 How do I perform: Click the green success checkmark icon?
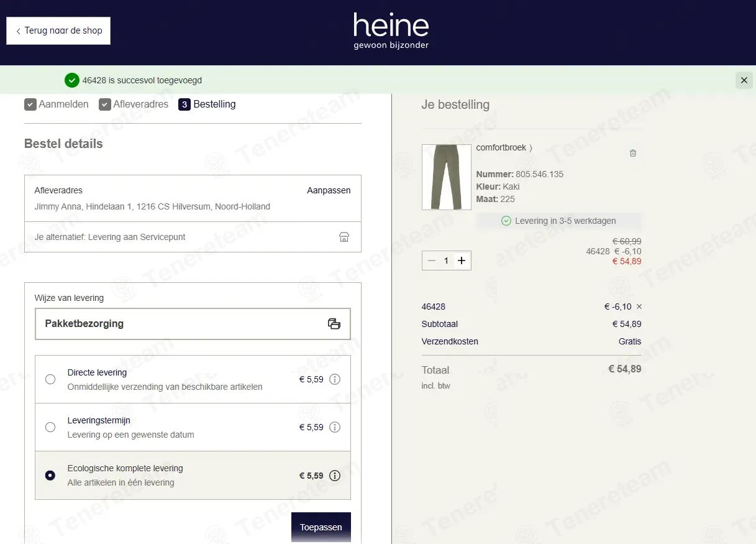click(72, 80)
